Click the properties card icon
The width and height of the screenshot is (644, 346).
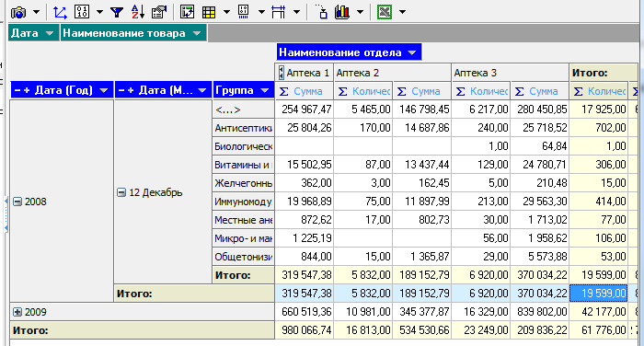(159, 12)
